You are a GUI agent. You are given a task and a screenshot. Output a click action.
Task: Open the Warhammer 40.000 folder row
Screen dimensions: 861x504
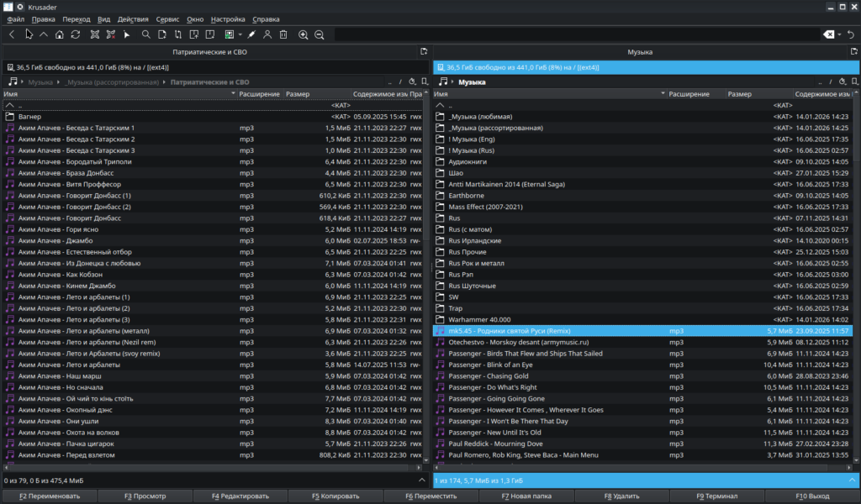(478, 320)
